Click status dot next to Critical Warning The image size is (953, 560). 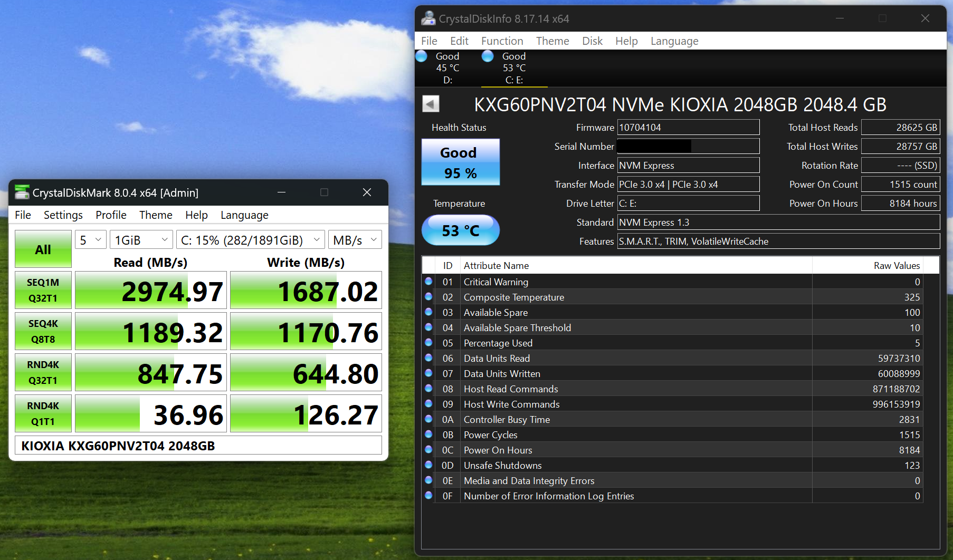click(428, 282)
